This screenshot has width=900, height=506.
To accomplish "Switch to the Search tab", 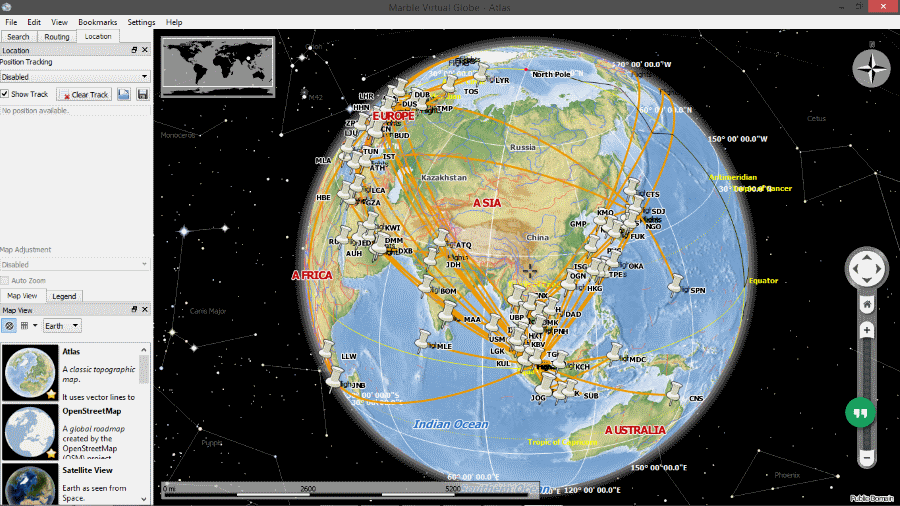I will (x=18, y=37).
